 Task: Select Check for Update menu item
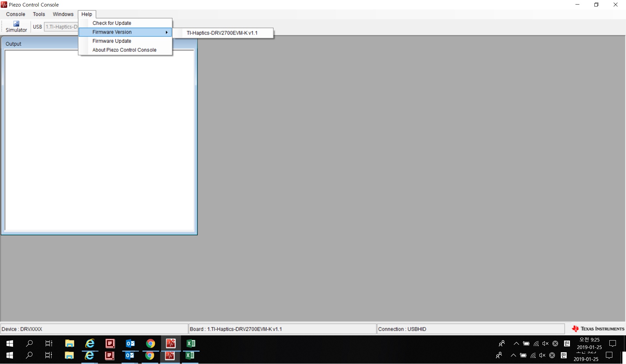(x=112, y=23)
